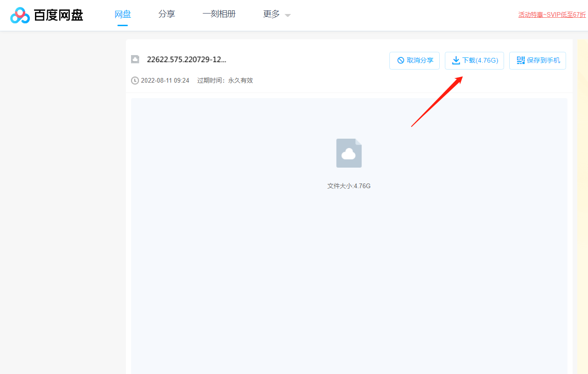
Task: Open the SVIP 活动特惠 promotion link
Action: [552, 15]
